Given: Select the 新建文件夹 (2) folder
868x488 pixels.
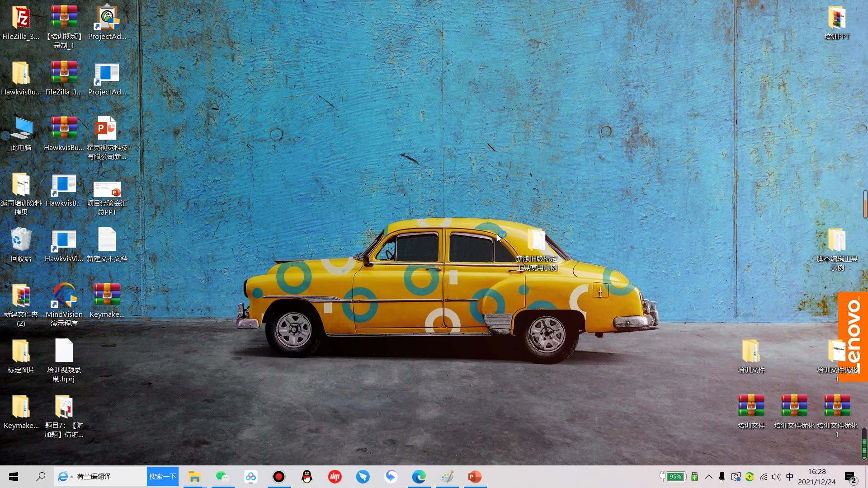Looking at the screenshot, I should click(x=21, y=296).
